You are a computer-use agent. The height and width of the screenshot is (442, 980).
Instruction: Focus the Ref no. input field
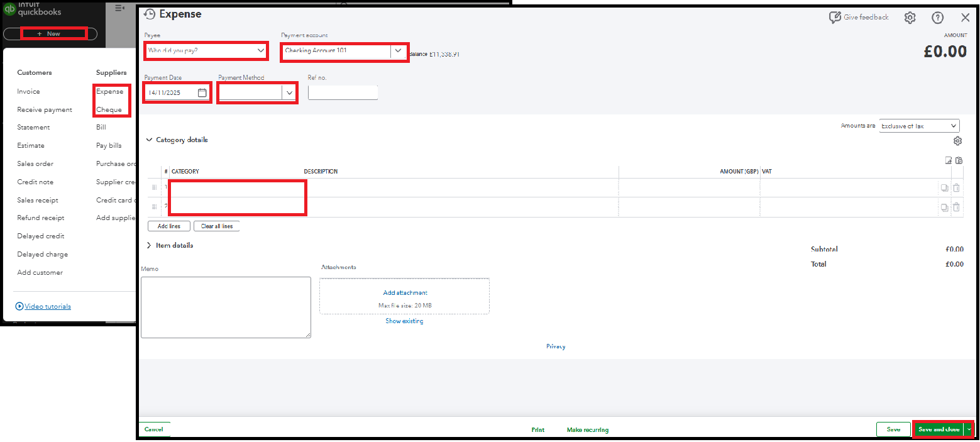[343, 92]
